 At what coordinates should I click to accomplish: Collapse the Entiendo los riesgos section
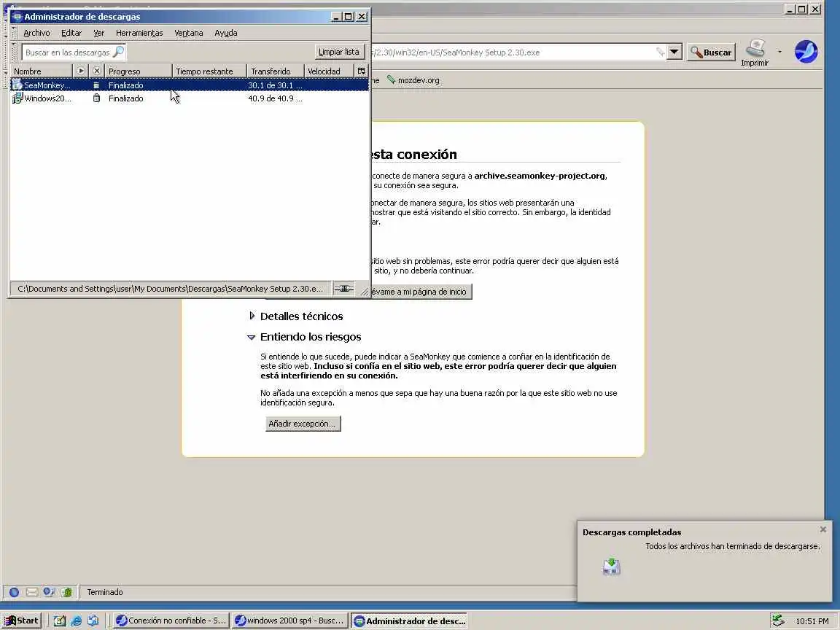coord(252,337)
